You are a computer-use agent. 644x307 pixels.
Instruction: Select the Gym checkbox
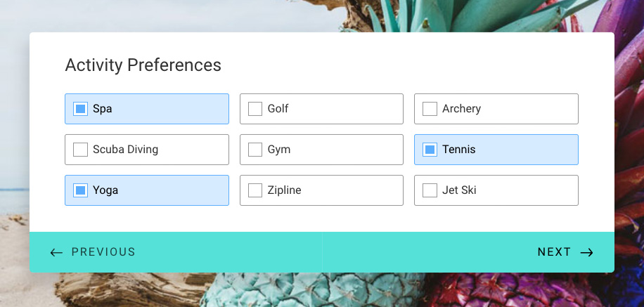coord(255,150)
